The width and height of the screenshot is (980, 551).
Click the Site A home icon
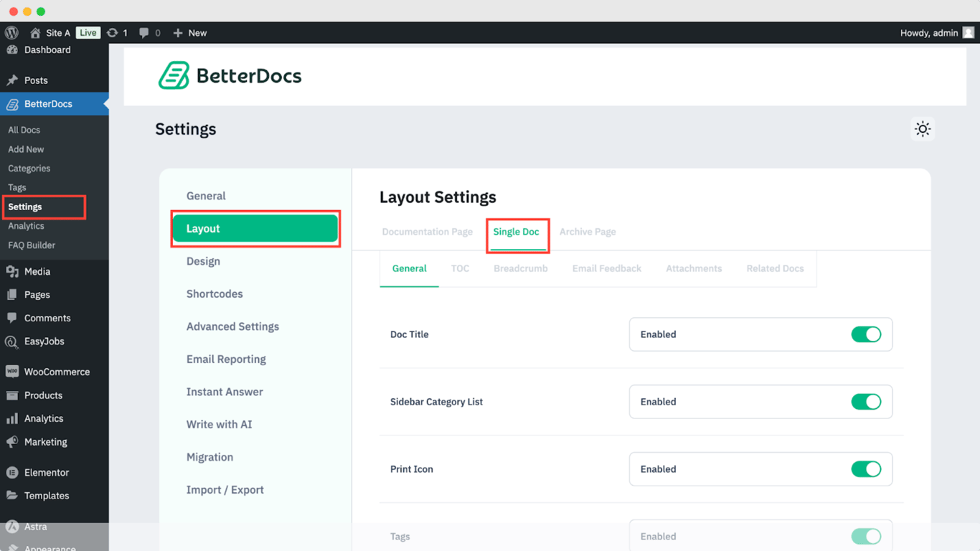(35, 33)
